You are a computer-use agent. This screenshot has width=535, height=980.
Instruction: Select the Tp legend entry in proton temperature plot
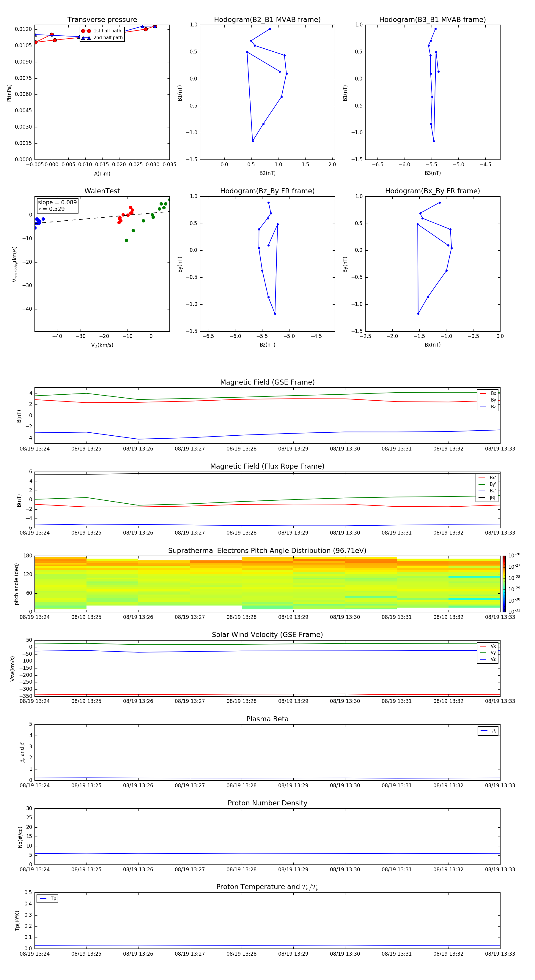click(x=48, y=899)
